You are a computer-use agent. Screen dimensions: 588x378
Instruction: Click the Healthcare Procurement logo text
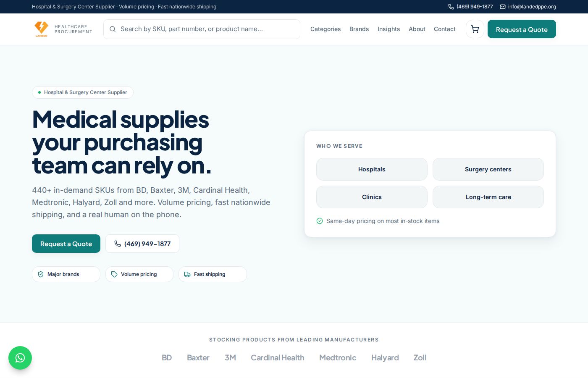click(x=73, y=29)
